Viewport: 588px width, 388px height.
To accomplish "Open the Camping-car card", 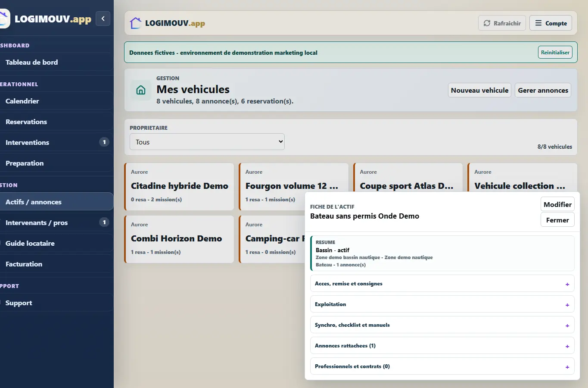I will (272, 239).
